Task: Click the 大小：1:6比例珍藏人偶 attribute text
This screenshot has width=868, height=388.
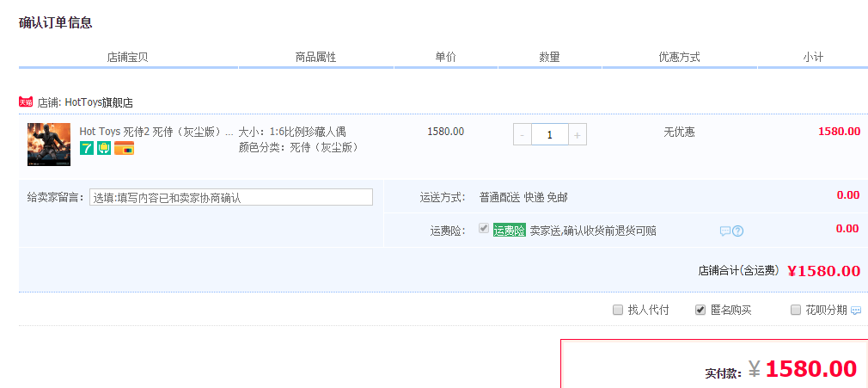Action: pyautogui.click(x=292, y=132)
